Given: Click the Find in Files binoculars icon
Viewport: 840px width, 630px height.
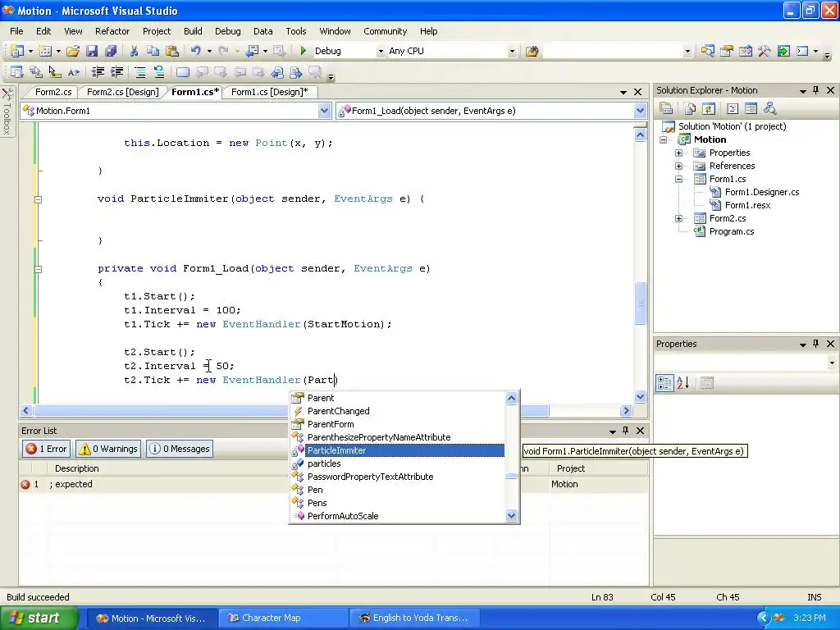Looking at the screenshot, I should point(532,51).
